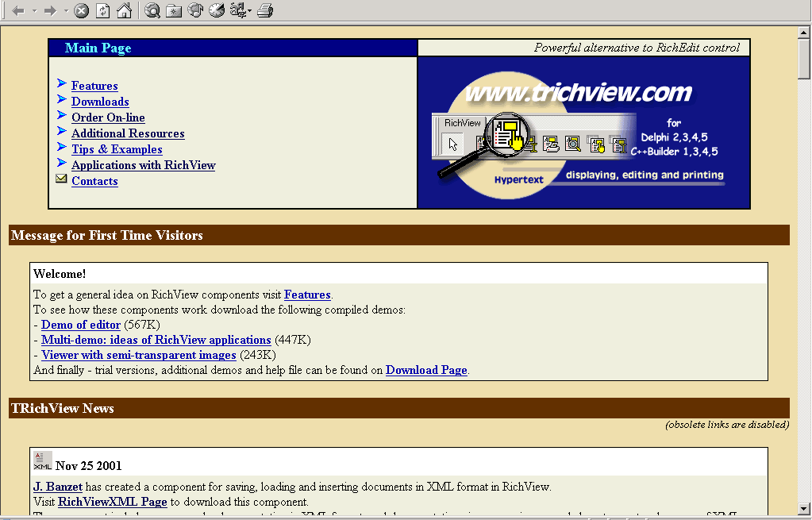Open the Downloads link in the main menu
Viewport: 812px width, 520px height.
[100, 102]
